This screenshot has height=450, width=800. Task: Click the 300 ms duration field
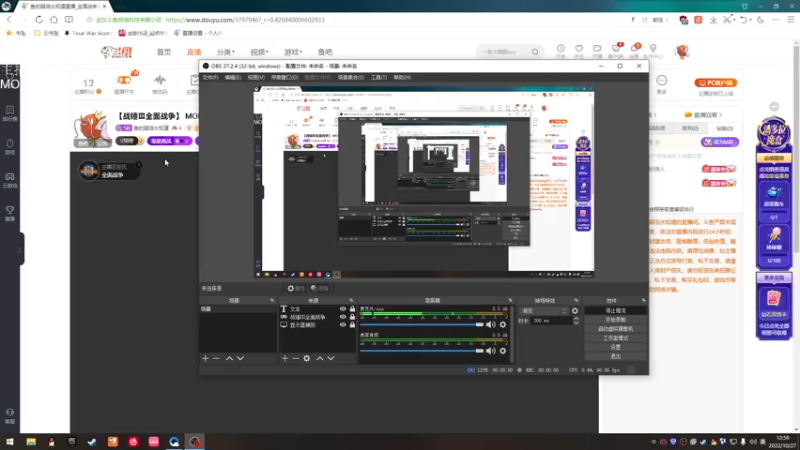coord(552,321)
